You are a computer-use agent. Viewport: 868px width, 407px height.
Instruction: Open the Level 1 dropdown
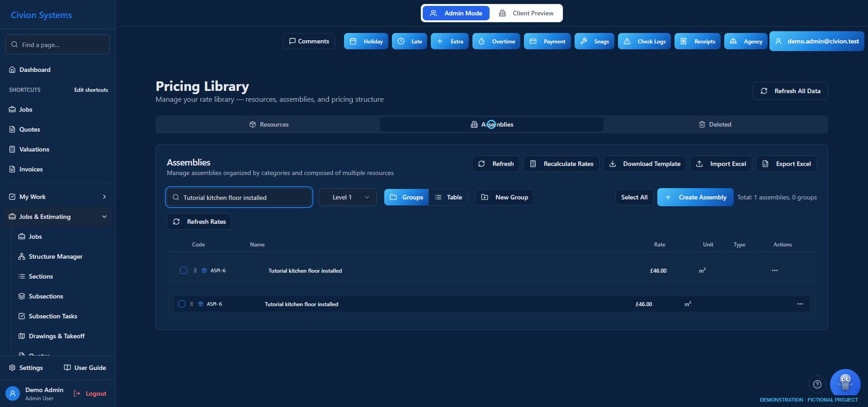[x=348, y=197]
